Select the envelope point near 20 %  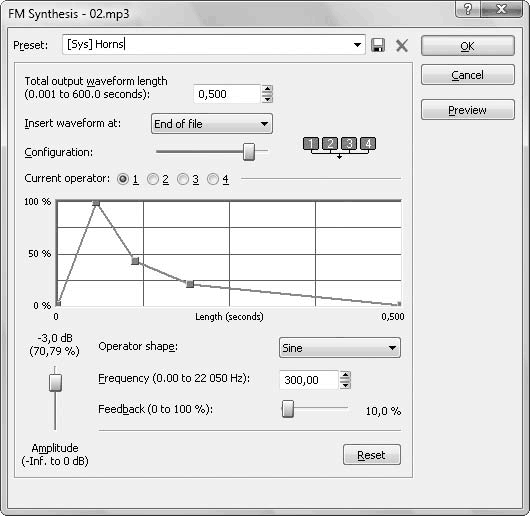point(190,284)
